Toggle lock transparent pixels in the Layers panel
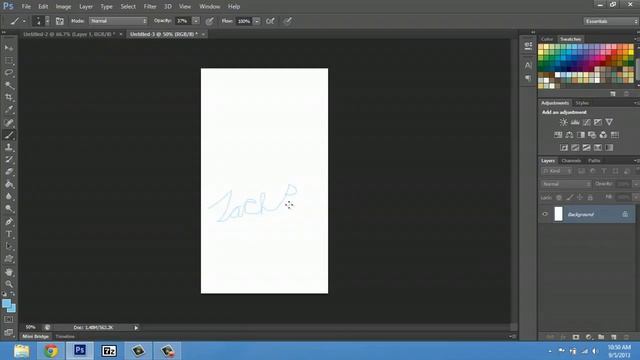This screenshot has height=360, width=640. (559, 197)
